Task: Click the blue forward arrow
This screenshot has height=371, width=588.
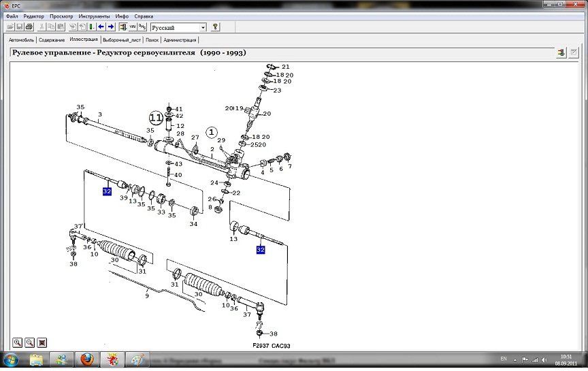Action: click(x=110, y=27)
